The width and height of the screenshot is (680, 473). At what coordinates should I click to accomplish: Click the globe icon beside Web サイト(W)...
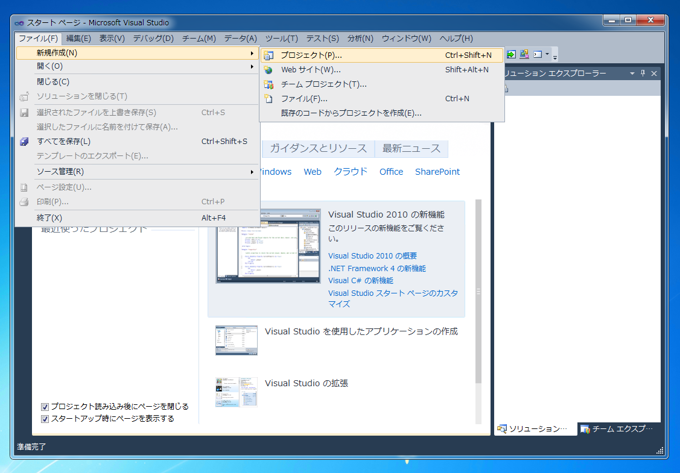269,70
